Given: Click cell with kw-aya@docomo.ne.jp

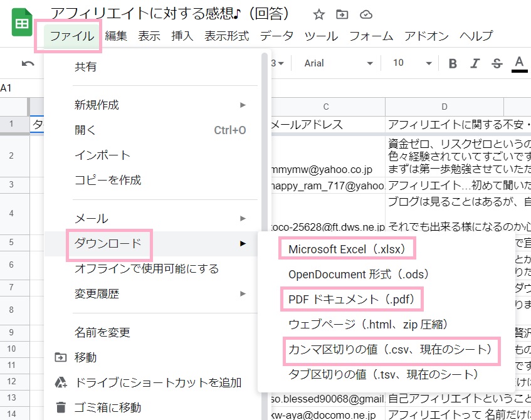Looking at the screenshot, I should [x=328, y=414].
